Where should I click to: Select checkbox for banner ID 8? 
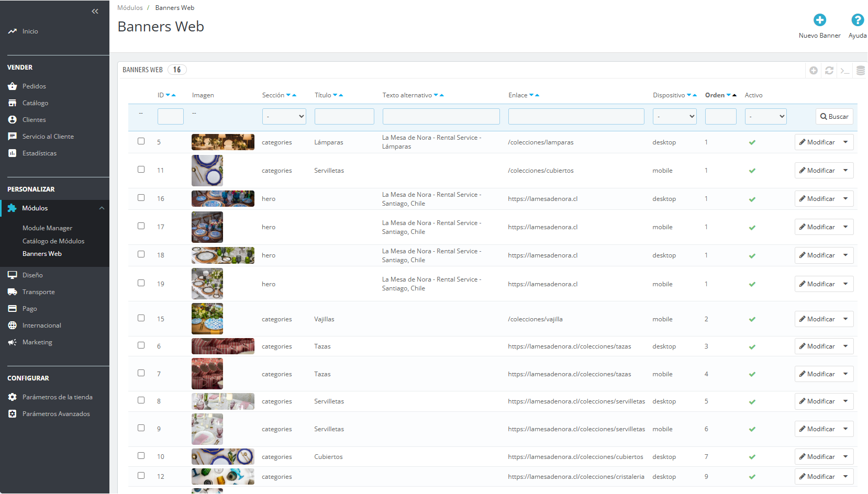coord(141,400)
